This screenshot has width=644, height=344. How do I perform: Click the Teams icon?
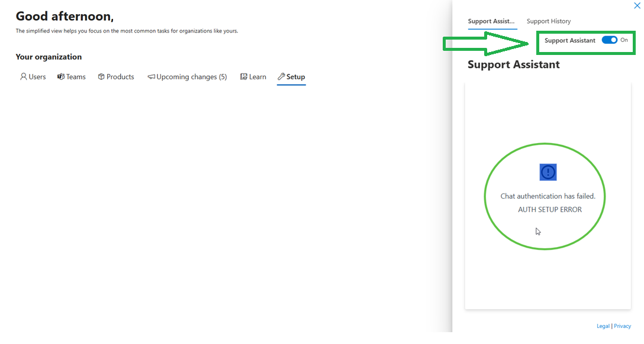point(61,77)
